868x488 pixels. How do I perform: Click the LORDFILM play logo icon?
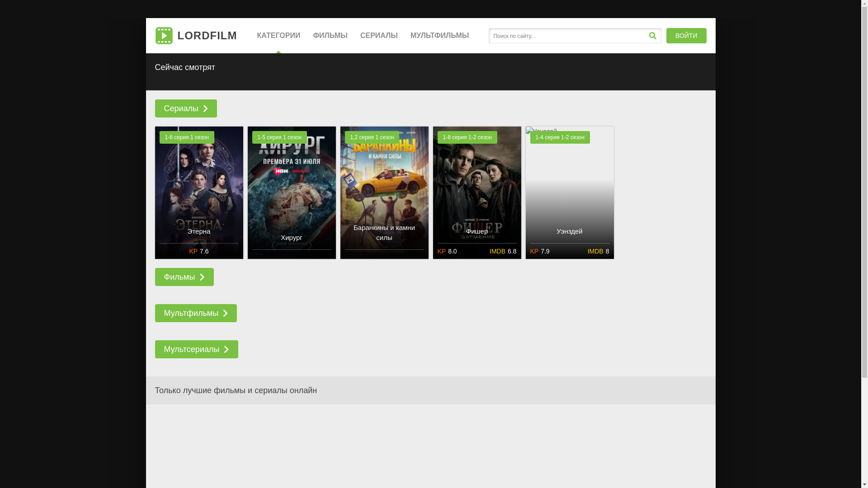tap(164, 36)
